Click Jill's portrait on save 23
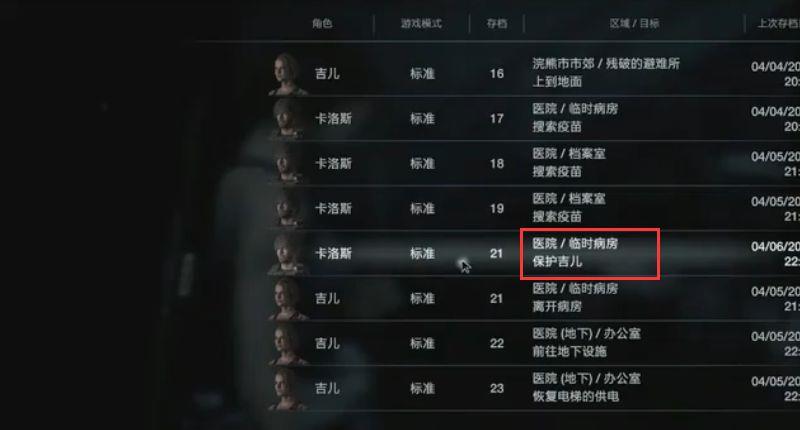This screenshot has width=800, height=430. tap(288, 388)
